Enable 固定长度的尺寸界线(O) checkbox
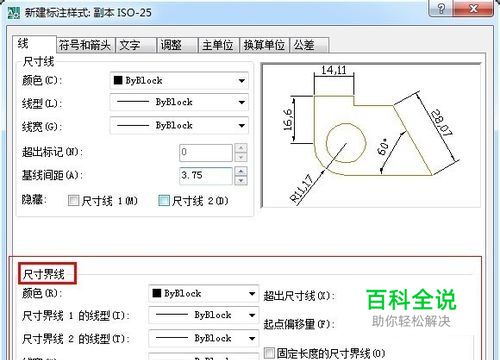The height and width of the screenshot is (360, 500). click(x=269, y=353)
